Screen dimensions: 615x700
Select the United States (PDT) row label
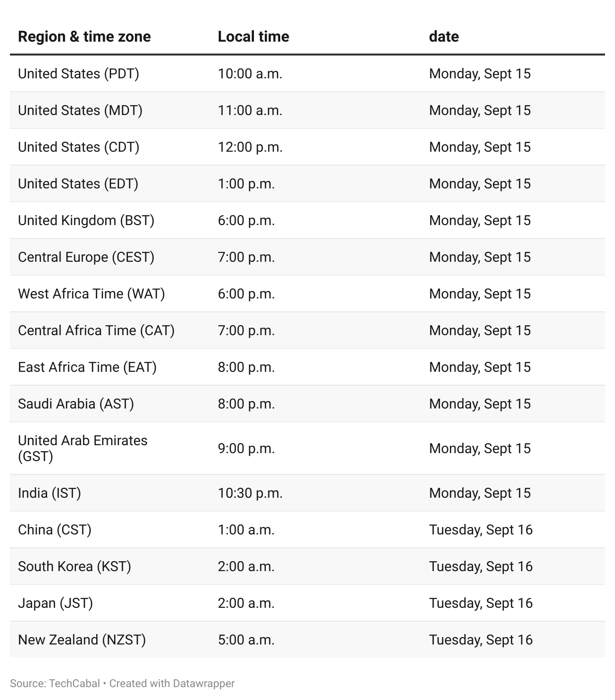[x=78, y=73]
